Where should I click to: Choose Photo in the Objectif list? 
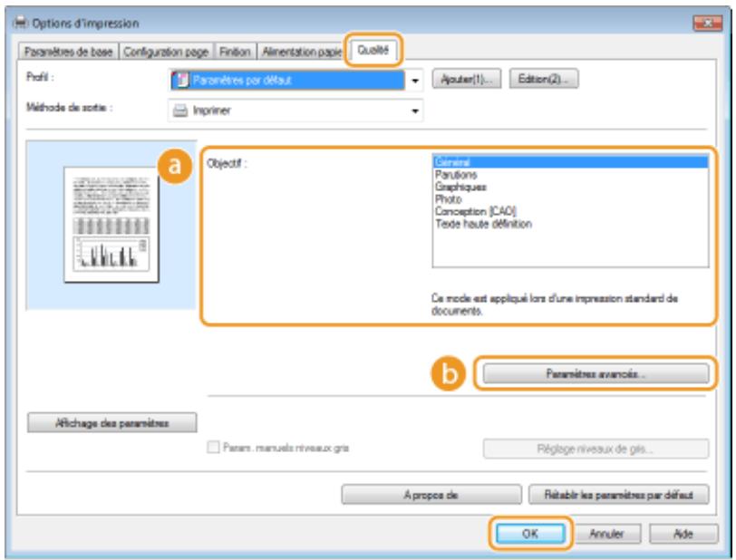pyautogui.click(x=570, y=199)
